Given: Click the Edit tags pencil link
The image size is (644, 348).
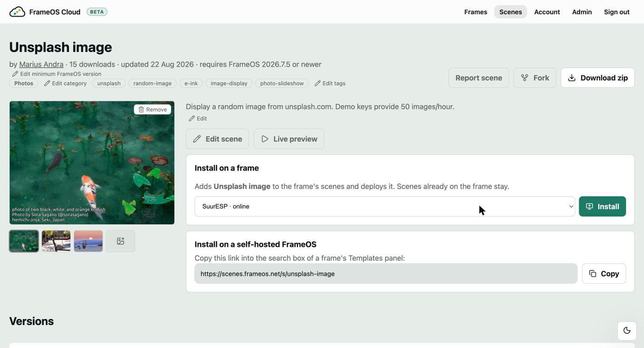Looking at the screenshot, I should coord(330,83).
